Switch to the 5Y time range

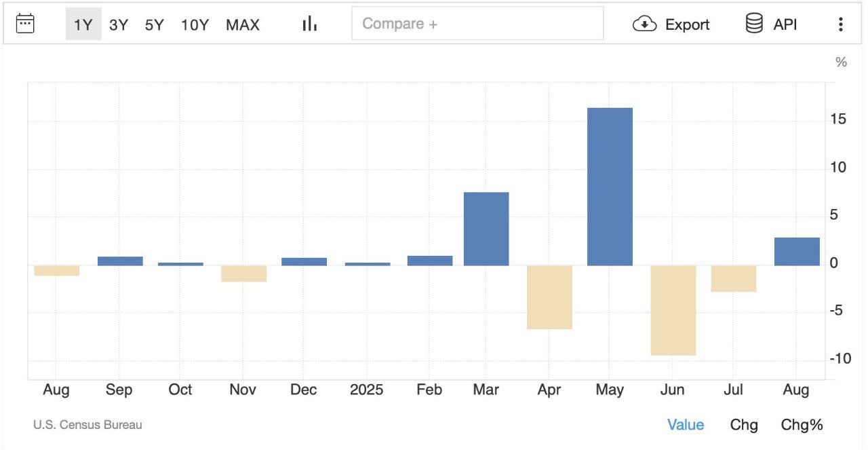pos(155,25)
